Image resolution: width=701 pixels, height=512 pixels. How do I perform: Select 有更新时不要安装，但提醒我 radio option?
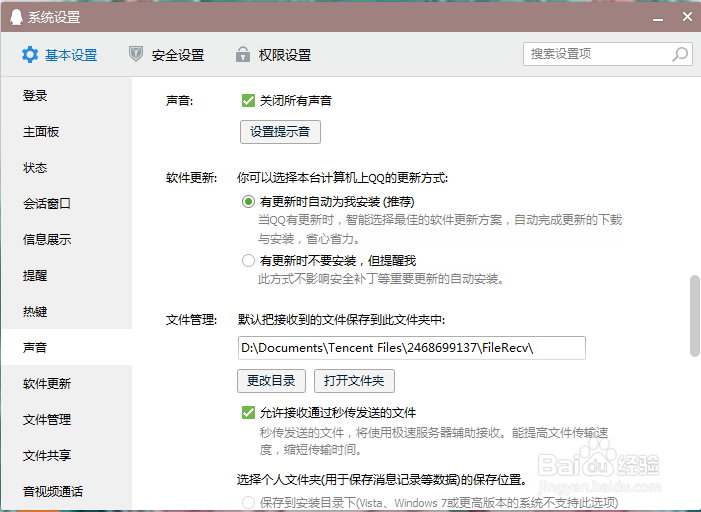click(x=248, y=261)
